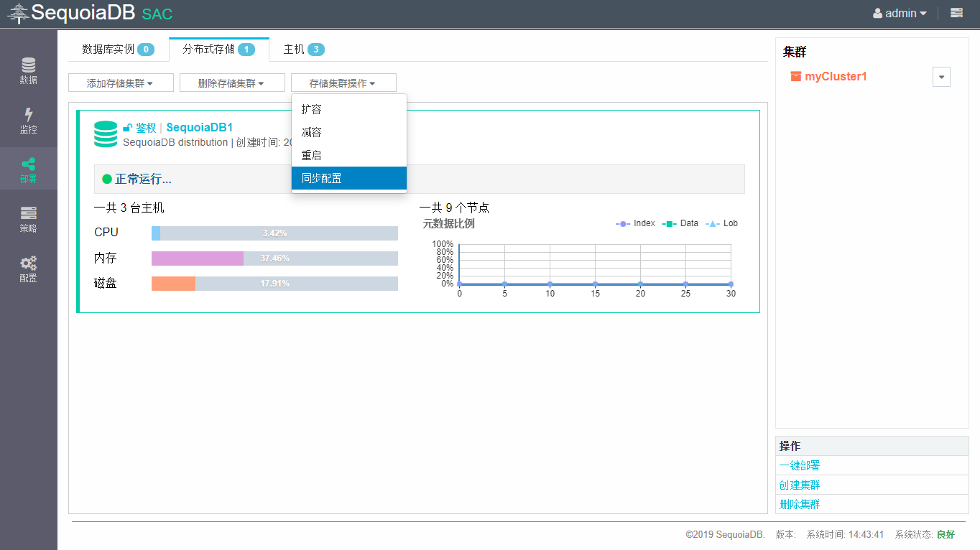Click the 删除集群 operation link
The width and height of the screenshot is (980, 550).
800,504
